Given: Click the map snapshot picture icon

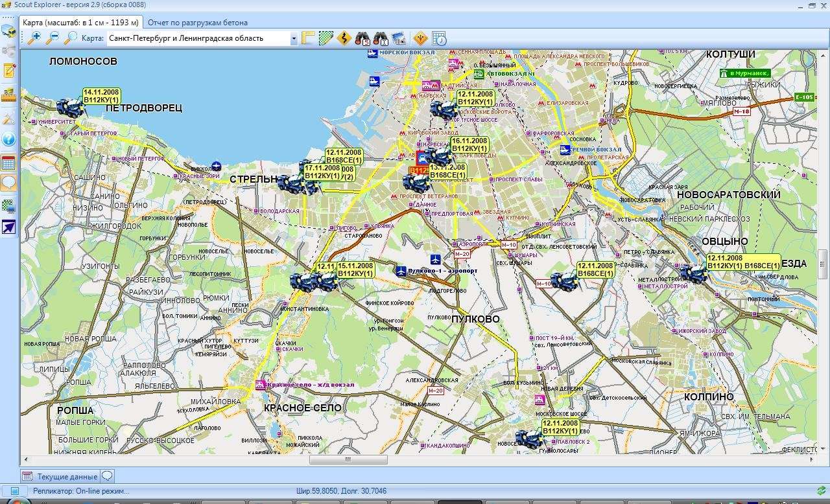Looking at the screenshot, I should [399, 38].
